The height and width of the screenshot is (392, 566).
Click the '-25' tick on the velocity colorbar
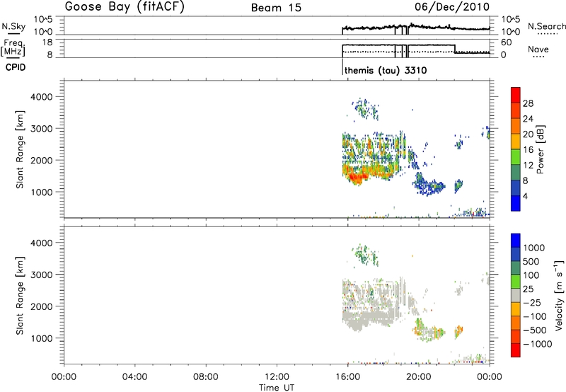pos(533,303)
